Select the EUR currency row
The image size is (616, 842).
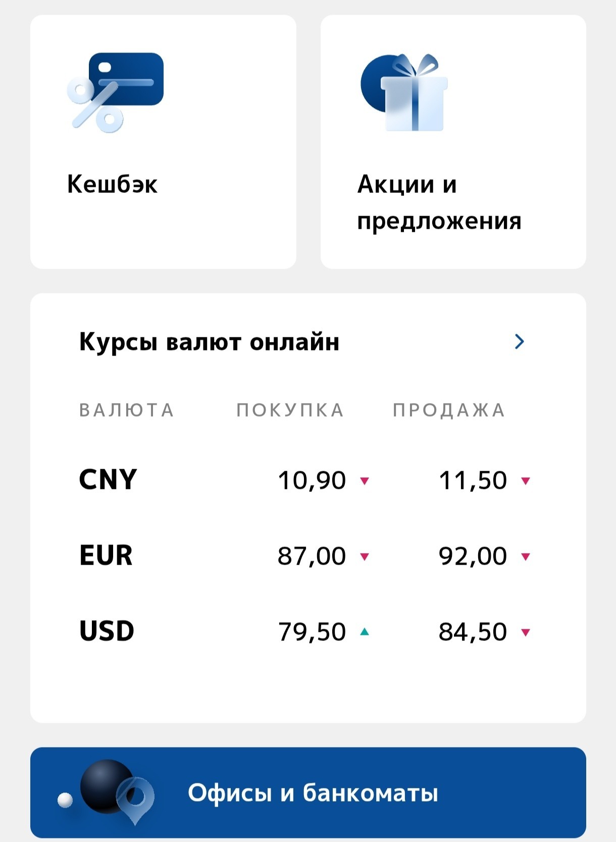pyautogui.click(x=308, y=556)
